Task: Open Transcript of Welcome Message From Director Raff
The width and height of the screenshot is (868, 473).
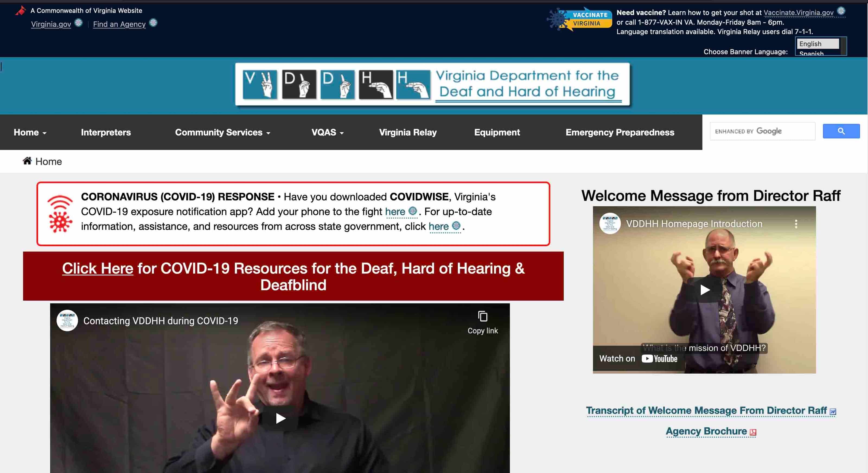Action: [706, 411]
